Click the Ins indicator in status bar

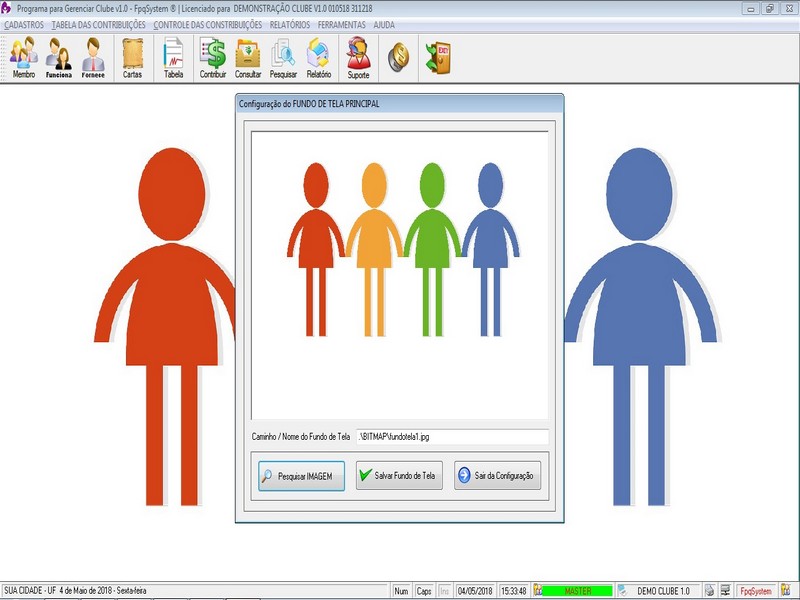[444, 591]
